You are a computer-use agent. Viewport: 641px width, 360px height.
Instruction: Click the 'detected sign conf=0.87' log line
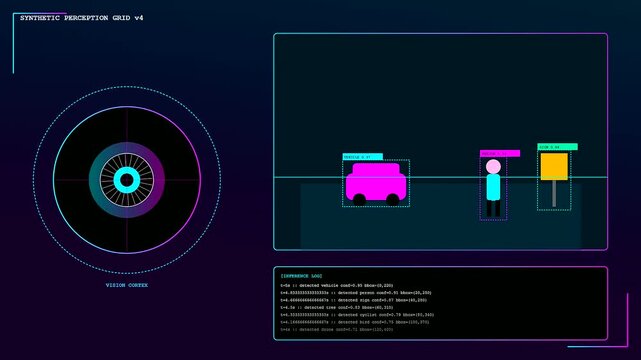click(x=354, y=300)
